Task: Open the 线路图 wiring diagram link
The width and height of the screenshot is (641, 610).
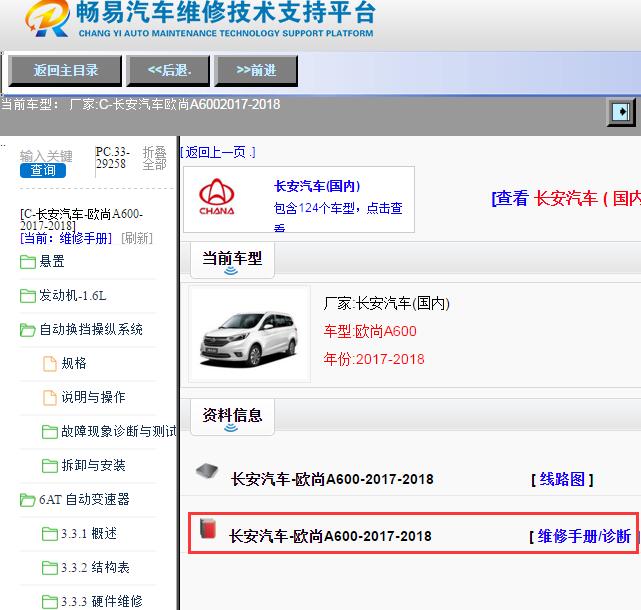Action: coord(562,479)
